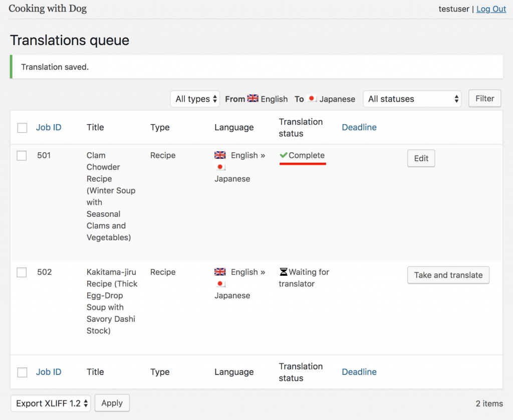Click the Clam Chowder Recipe title
This screenshot has width=513, height=420.
click(x=111, y=196)
